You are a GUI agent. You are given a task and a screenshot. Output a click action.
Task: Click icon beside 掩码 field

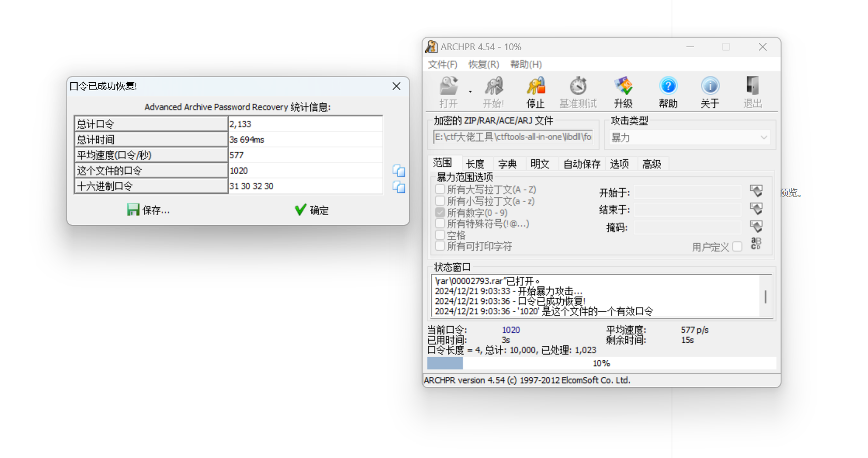click(756, 226)
